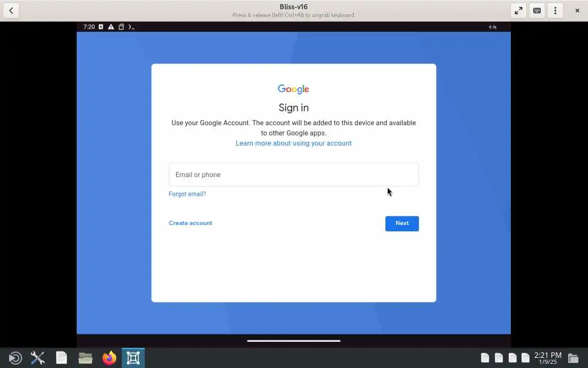Open the keyboard shortcuts button in header
The height and width of the screenshot is (368, 588).
tap(537, 11)
